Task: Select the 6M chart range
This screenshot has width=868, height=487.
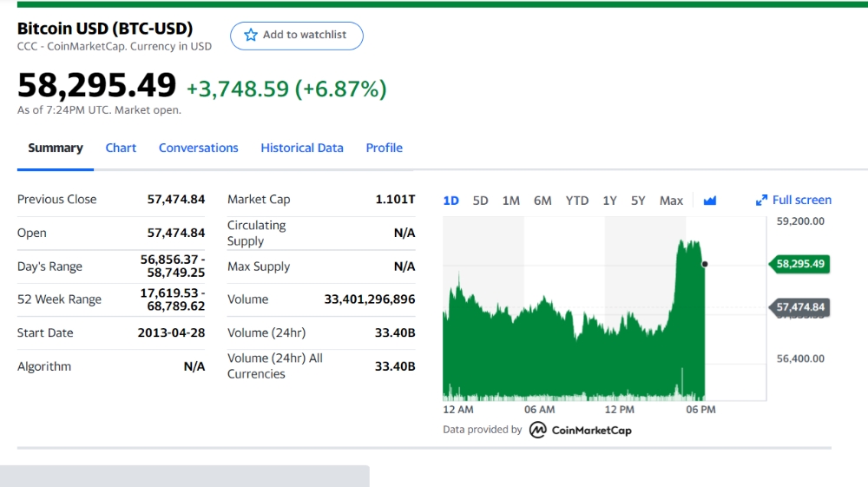Action: pyautogui.click(x=542, y=201)
